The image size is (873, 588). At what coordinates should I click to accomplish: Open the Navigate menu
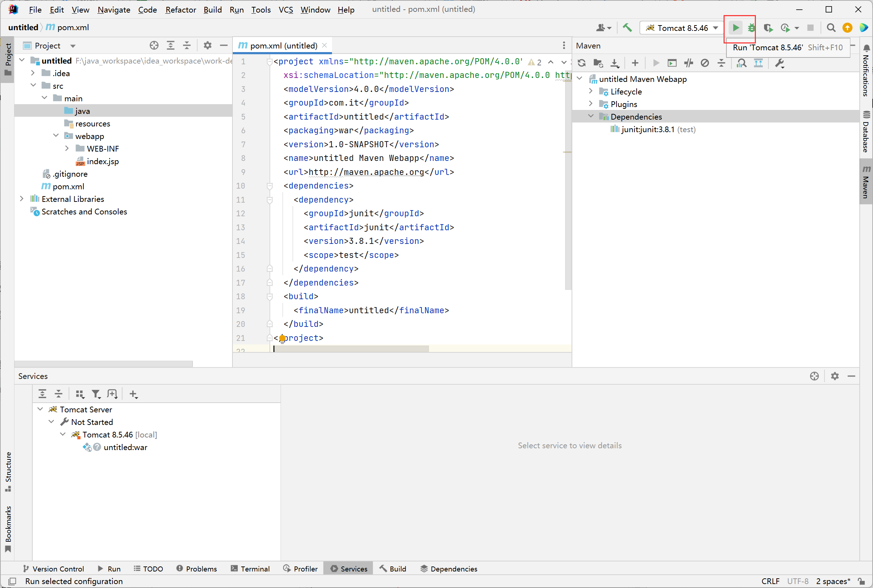[114, 9]
